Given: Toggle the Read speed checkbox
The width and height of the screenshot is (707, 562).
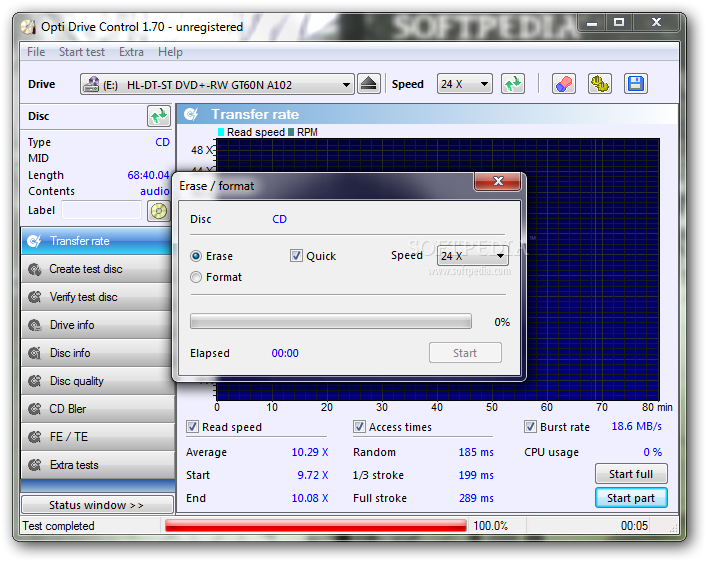Looking at the screenshot, I should [x=192, y=427].
